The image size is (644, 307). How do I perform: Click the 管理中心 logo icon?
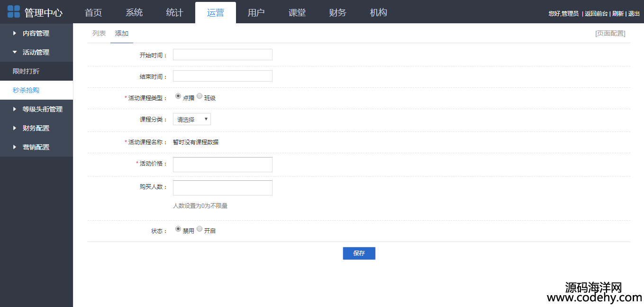click(14, 12)
